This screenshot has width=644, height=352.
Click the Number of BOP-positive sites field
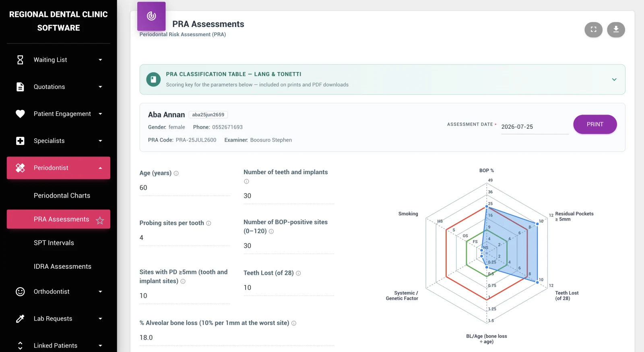(289, 246)
